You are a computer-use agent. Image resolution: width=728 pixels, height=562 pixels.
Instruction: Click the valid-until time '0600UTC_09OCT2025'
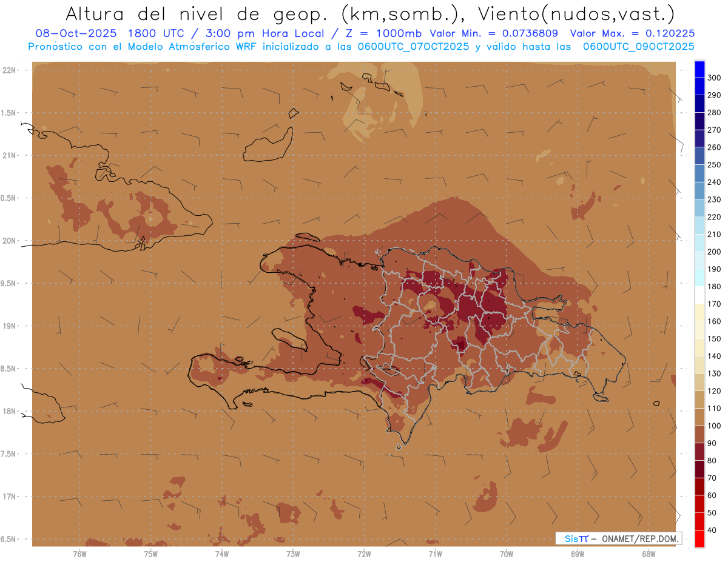(638, 46)
